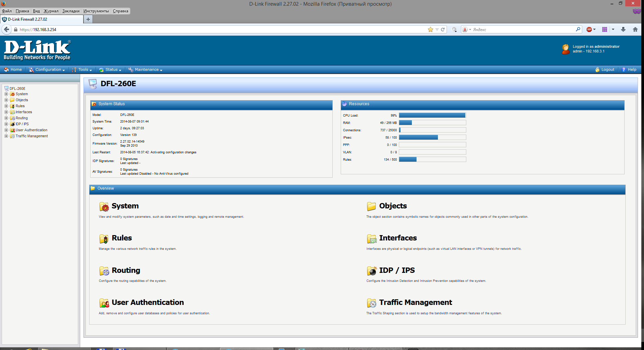
Task: Click the Rules traffic-light icon in Overview
Action: (x=104, y=239)
